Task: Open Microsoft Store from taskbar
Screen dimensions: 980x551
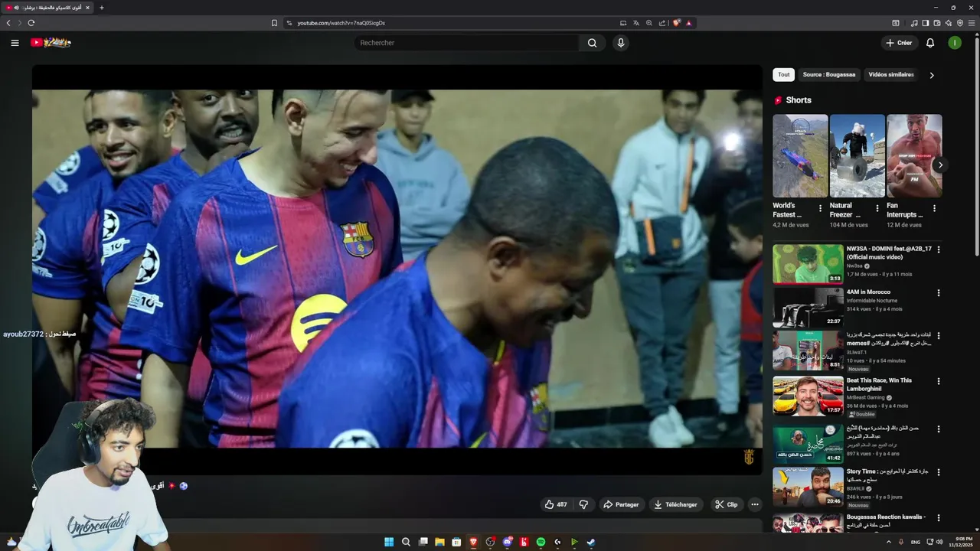Action: coord(456,542)
